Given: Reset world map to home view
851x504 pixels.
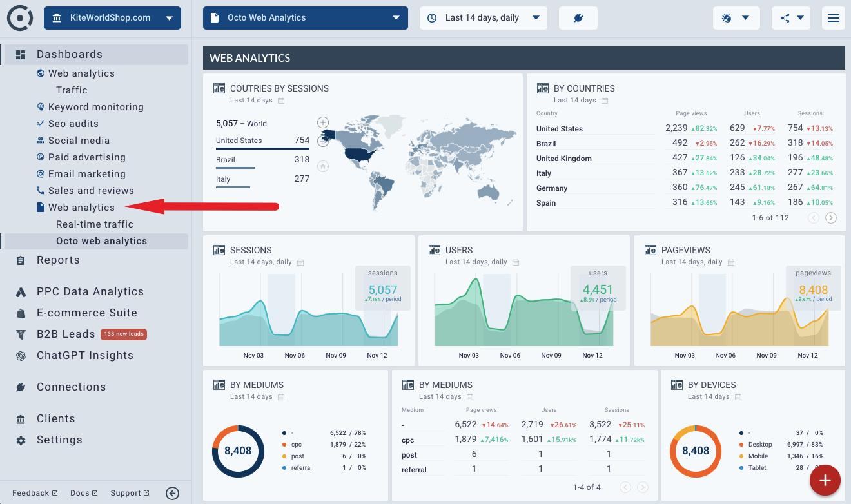Looking at the screenshot, I should pos(323,166).
